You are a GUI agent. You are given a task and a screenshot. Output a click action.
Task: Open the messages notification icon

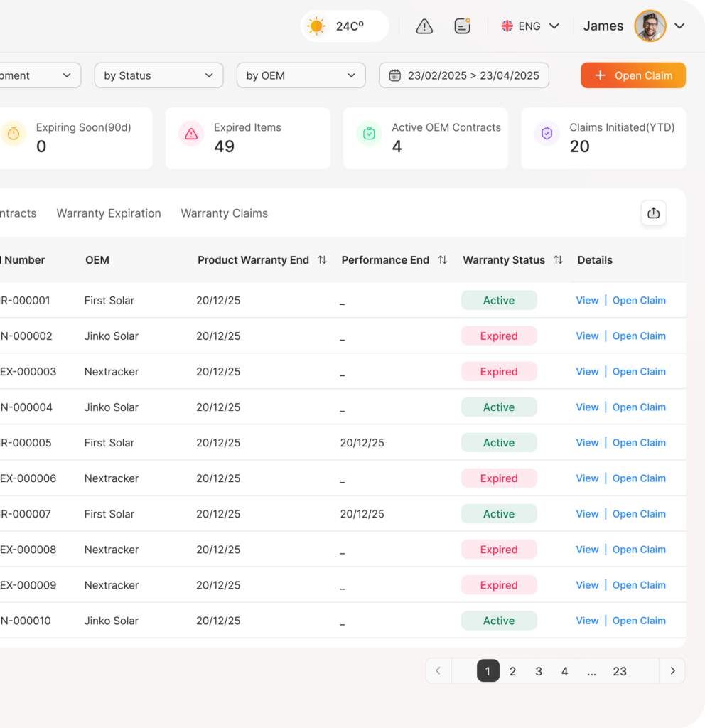tap(462, 26)
